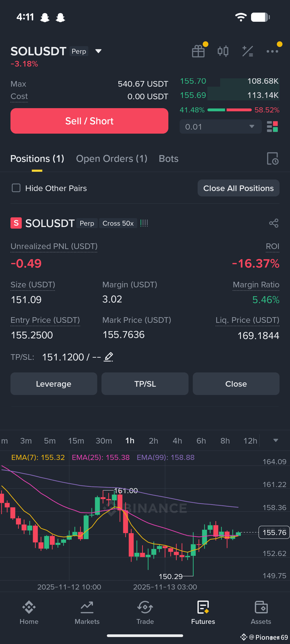Switch to the Open Orders (1) tab

(112, 159)
